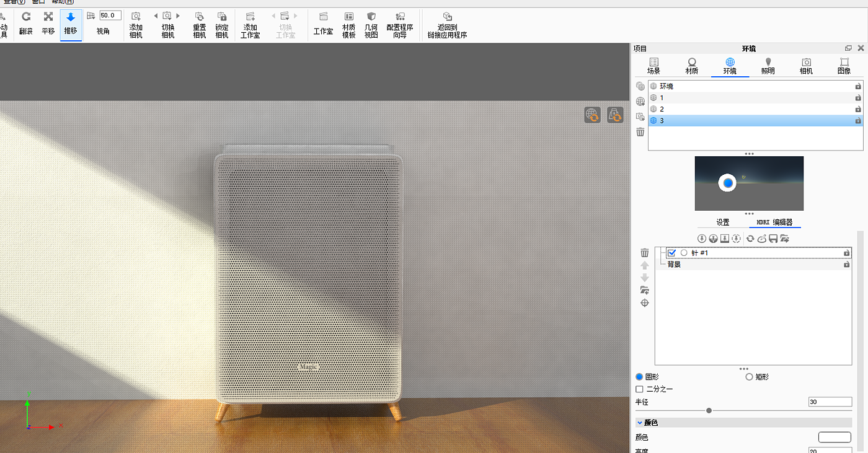Select the Tumble (翻滚) camera tool

(x=26, y=23)
